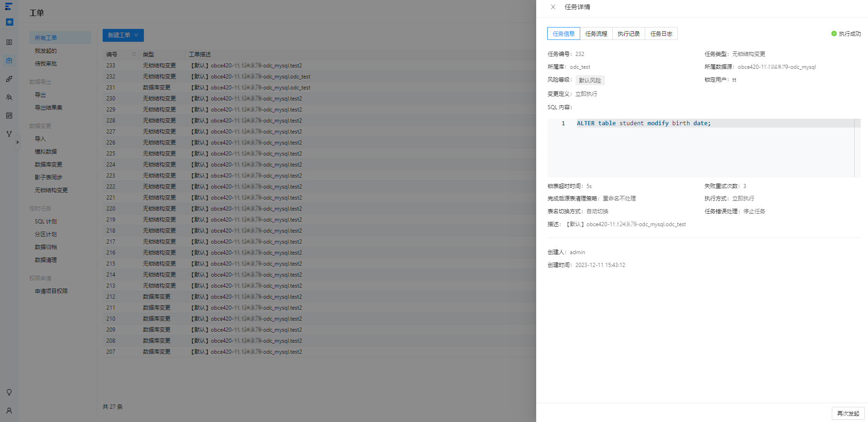This screenshot has height=422, width=868.
Task: Click the SQL editor vertical scrollbar
Action: 857,148
